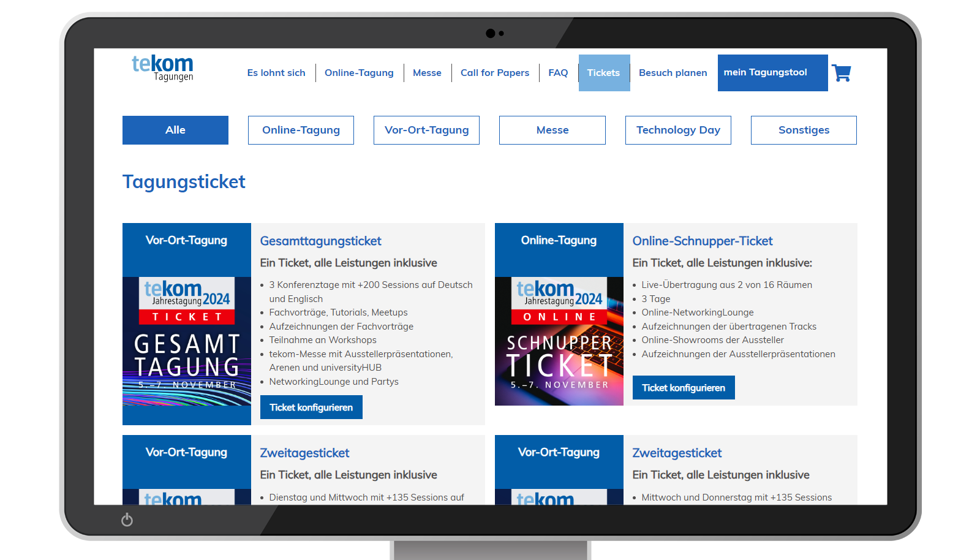Open the Online-Schnupper-Ticket title link

pyautogui.click(x=703, y=241)
